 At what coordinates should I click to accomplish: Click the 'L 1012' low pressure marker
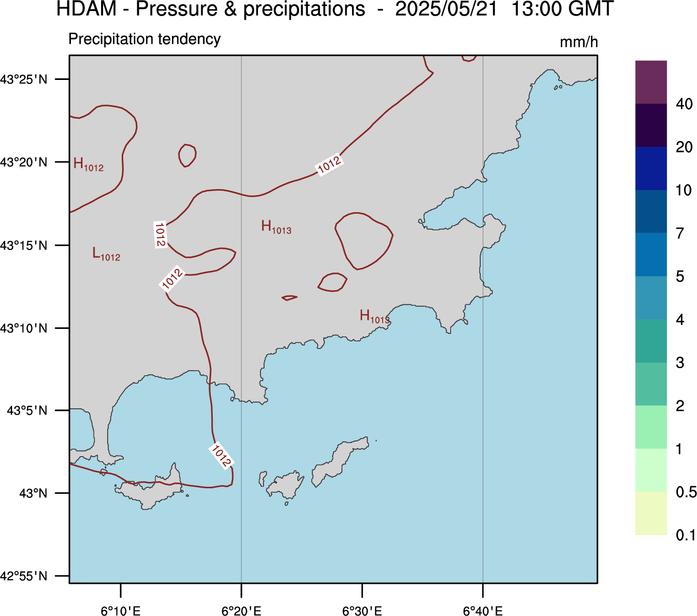(x=106, y=254)
